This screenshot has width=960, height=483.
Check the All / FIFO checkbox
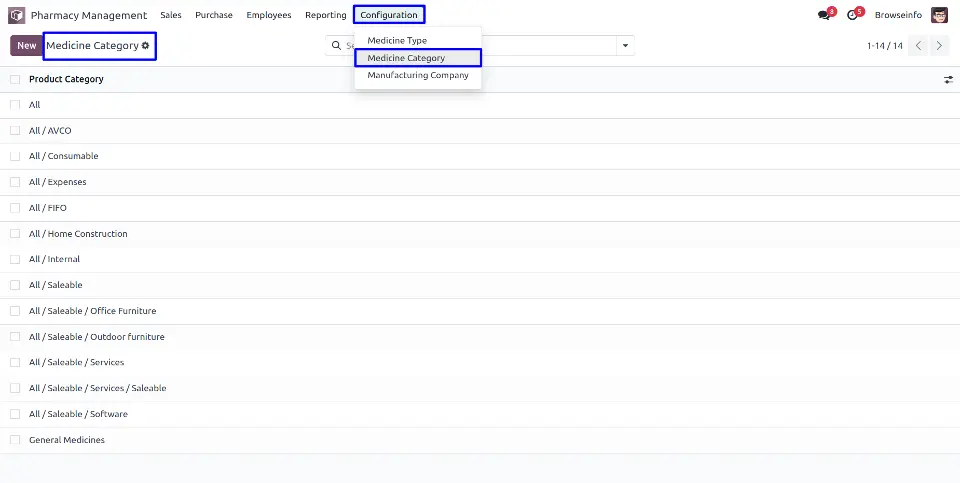pyautogui.click(x=15, y=208)
